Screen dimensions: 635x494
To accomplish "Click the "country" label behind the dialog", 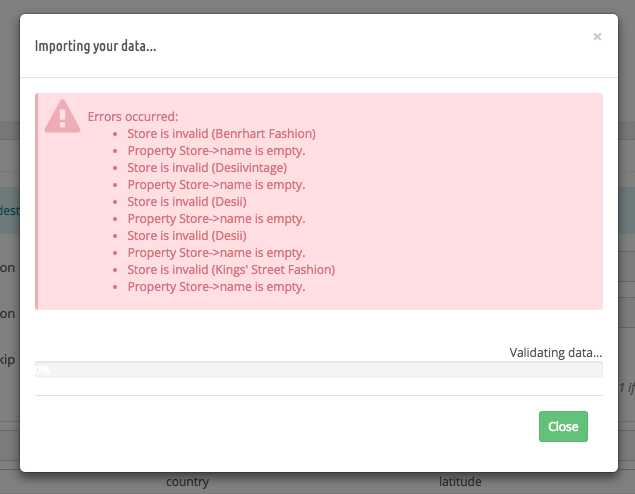I will click(x=187, y=482).
